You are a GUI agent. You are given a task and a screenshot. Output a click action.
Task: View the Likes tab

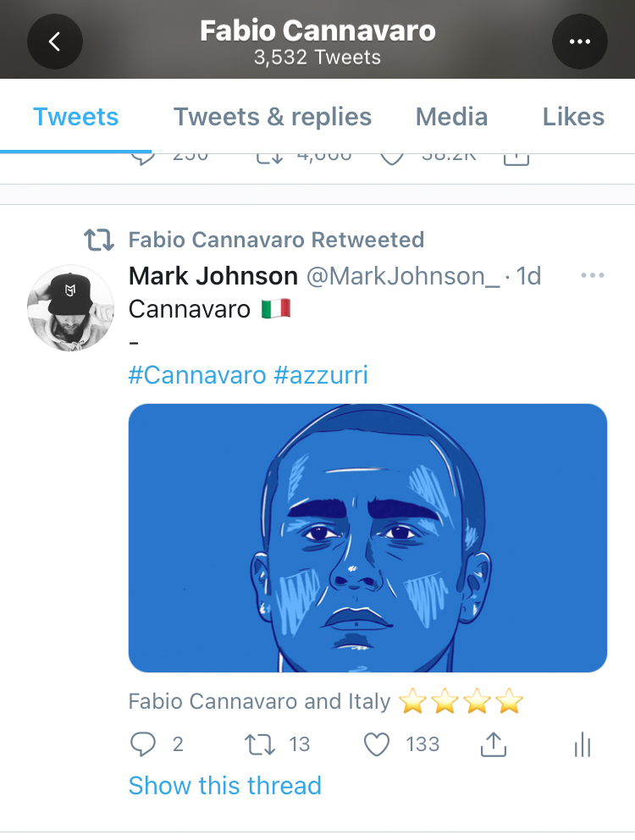573,117
